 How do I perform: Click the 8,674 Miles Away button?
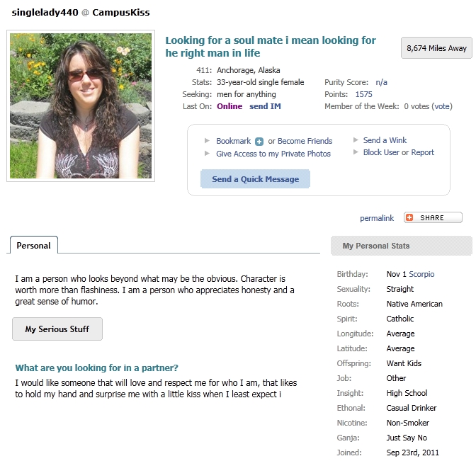pos(436,48)
